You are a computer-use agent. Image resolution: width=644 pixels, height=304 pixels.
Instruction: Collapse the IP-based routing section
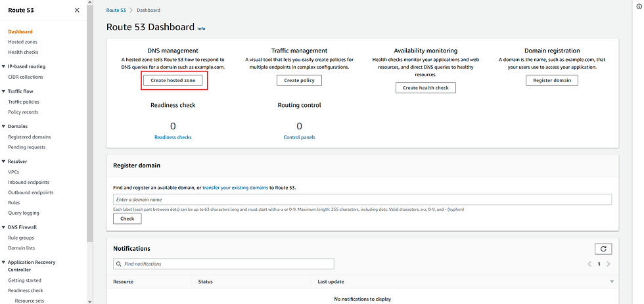point(3,66)
